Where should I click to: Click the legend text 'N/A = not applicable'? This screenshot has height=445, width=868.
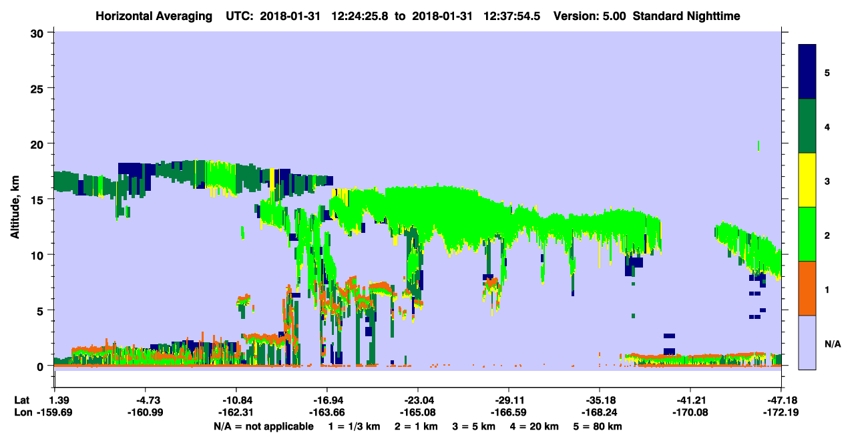[264, 426]
